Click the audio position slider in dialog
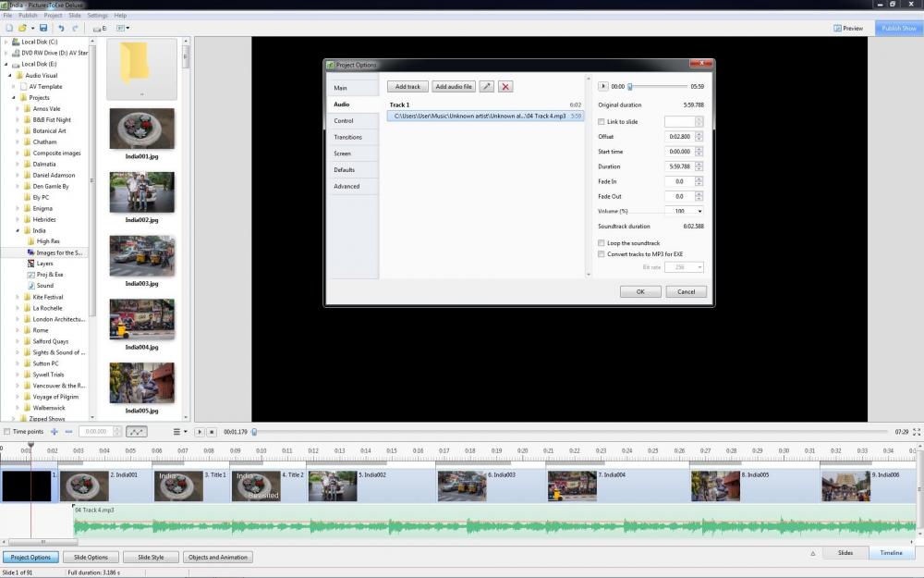The image size is (924, 578). 657,87
